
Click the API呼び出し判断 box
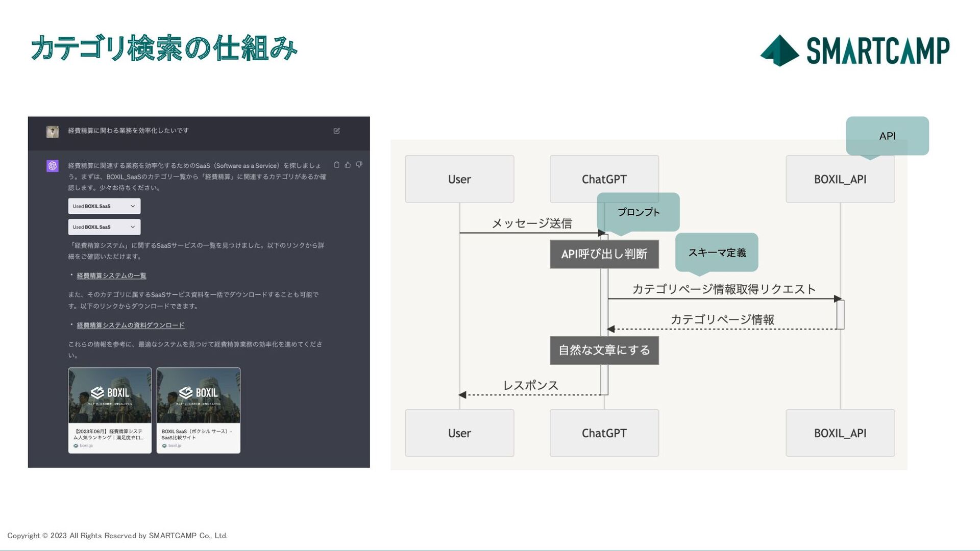[x=604, y=254]
